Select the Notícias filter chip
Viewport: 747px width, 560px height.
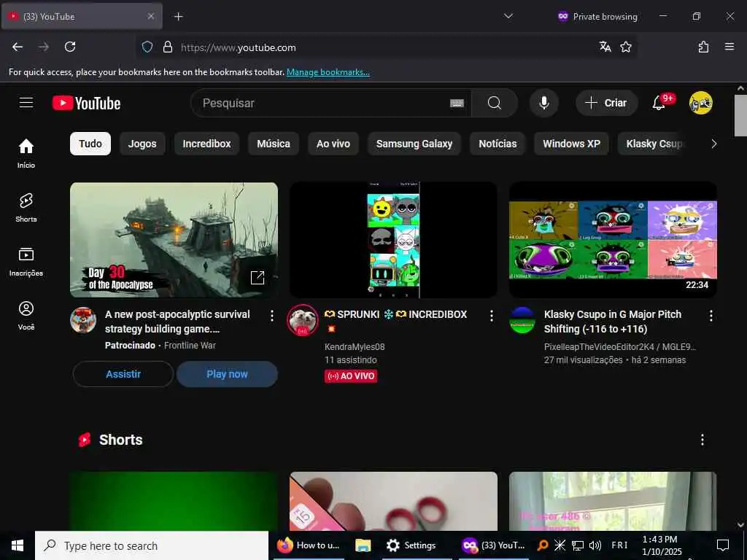click(x=498, y=144)
